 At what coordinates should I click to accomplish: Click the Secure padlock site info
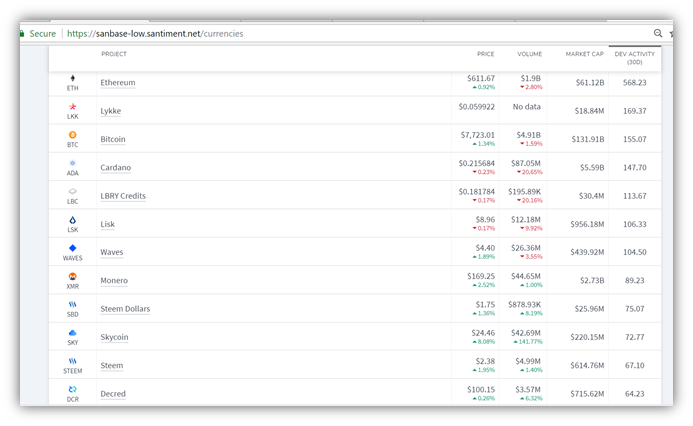click(x=36, y=33)
